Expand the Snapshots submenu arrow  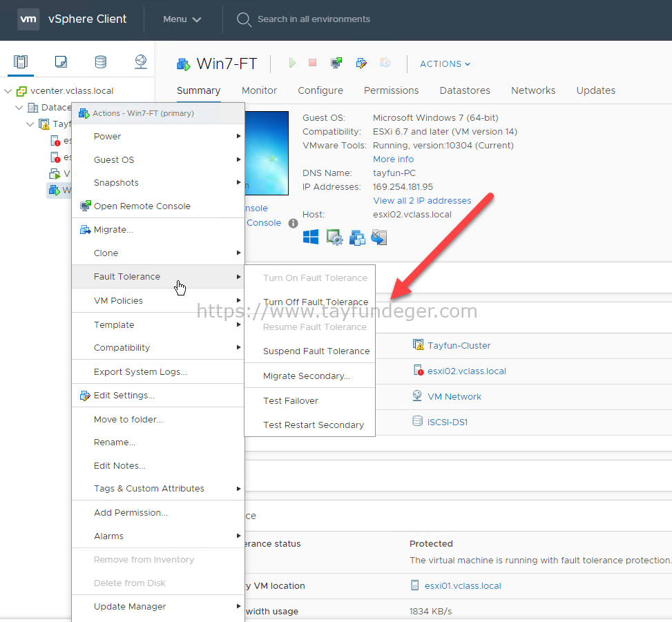(x=238, y=182)
